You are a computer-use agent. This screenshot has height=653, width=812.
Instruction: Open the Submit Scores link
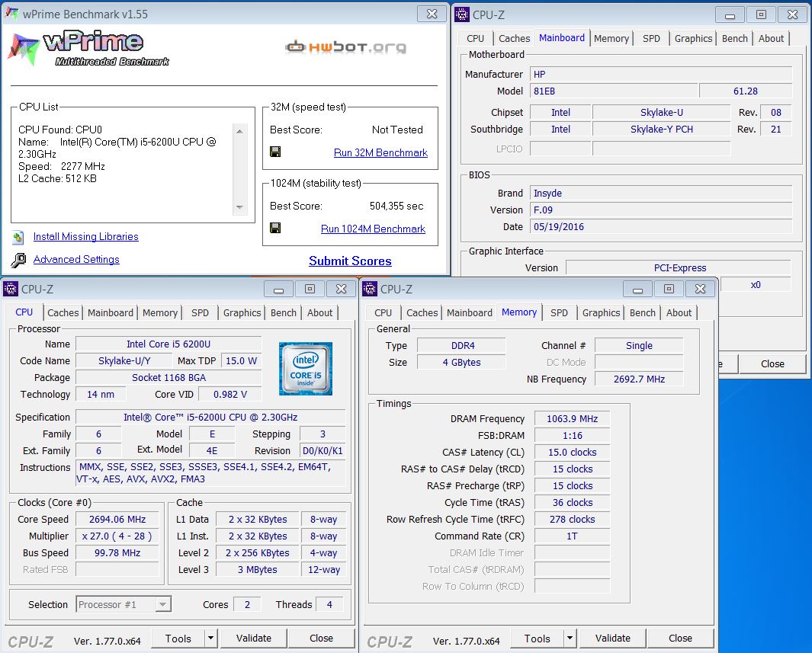(350, 261)
